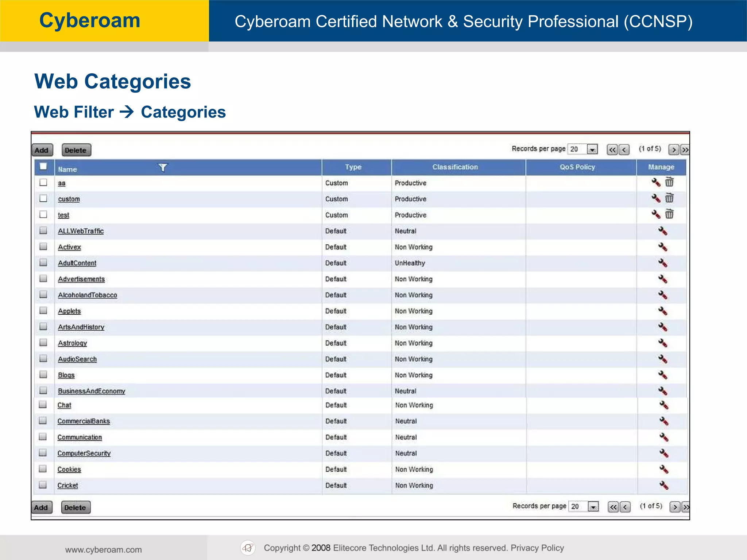
Task: Open wrench icon for Chat row
Action: pos(664,405)
